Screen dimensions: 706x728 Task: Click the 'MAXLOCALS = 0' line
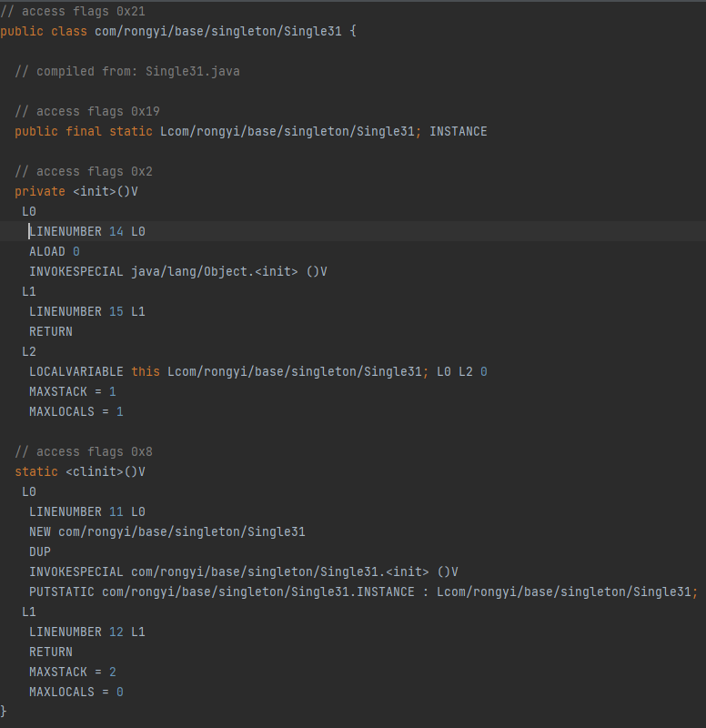click(76, 692)
